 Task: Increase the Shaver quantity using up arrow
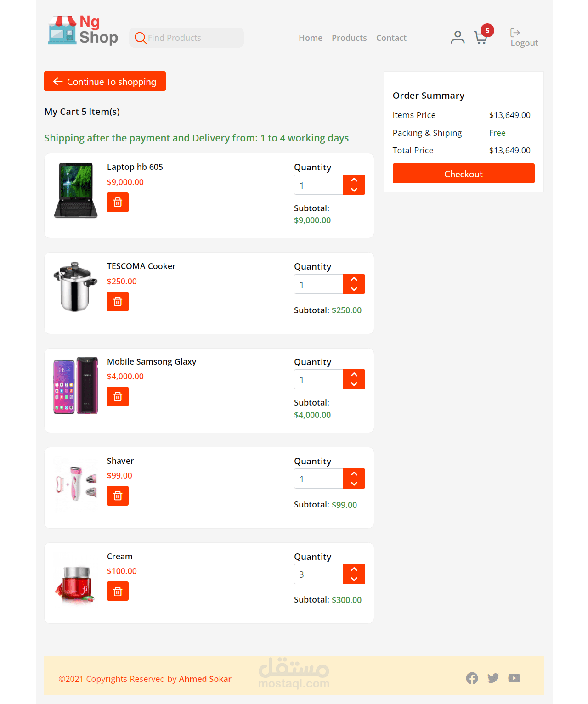click(x=354, y=474)
